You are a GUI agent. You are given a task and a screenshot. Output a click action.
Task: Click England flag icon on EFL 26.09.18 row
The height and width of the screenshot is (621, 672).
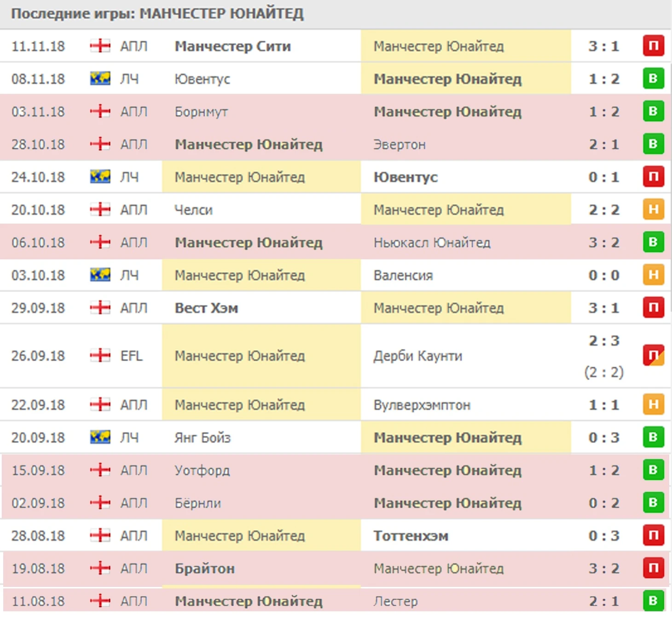tap(100, 356)
